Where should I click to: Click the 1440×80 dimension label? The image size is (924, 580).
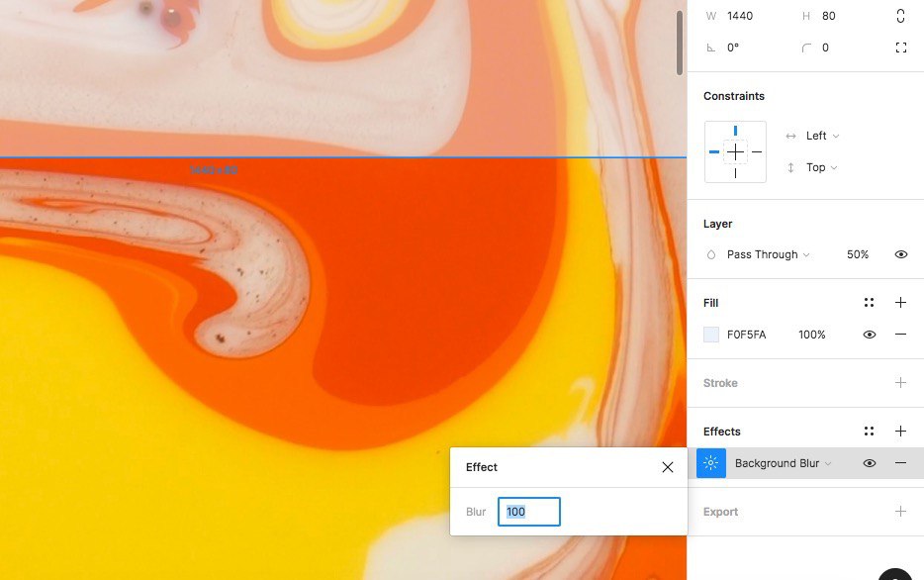pos(214,170)
